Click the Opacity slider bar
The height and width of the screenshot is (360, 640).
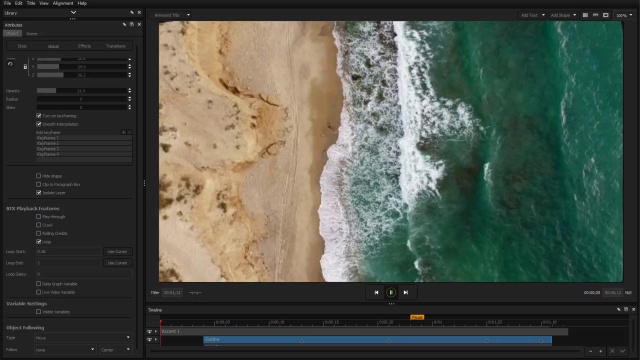(81, 91)
